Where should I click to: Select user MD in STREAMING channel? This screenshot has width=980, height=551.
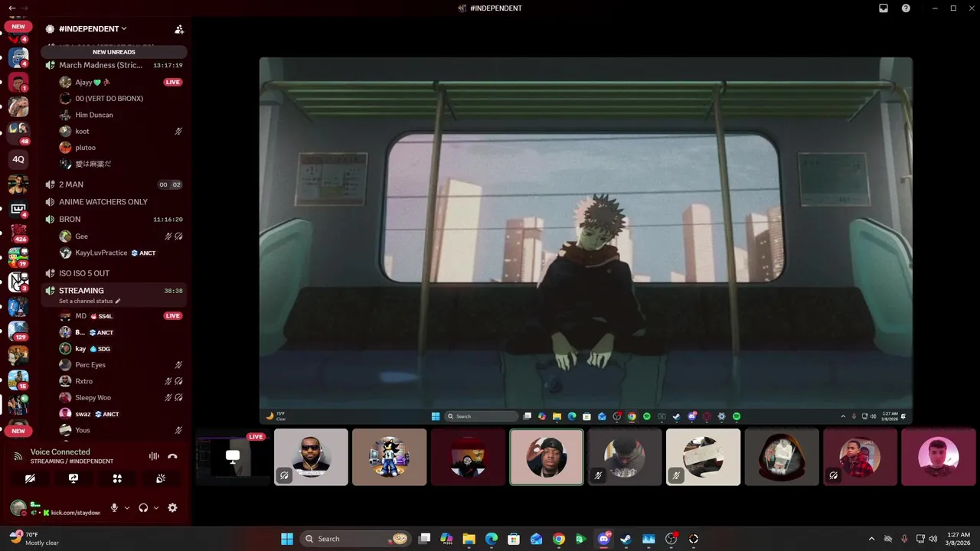(x=80, y=316)
